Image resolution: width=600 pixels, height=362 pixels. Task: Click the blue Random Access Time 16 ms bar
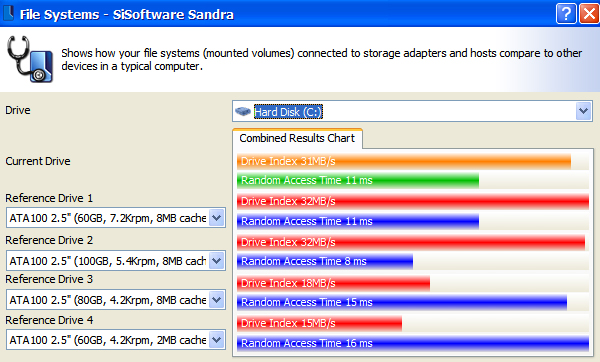[412, 343]
